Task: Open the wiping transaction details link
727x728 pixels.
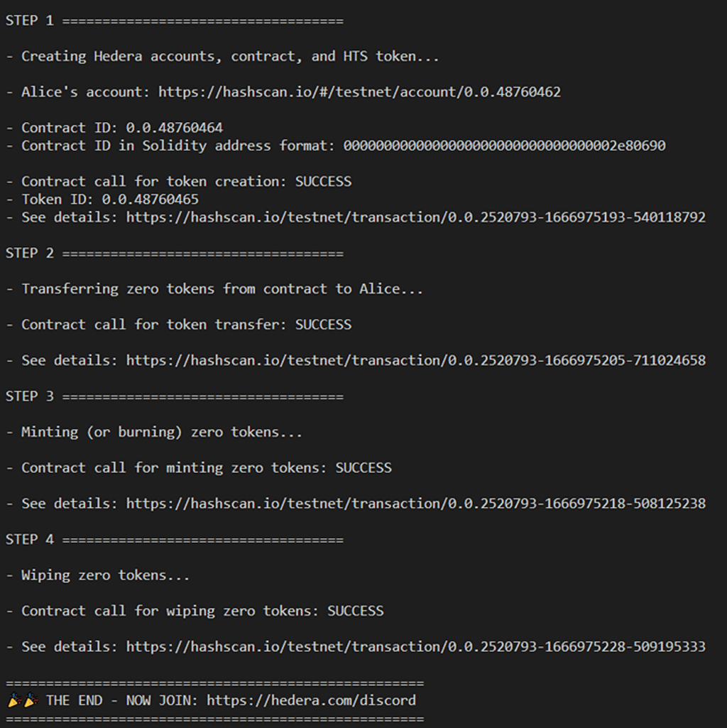Action: tap(416, 647)
